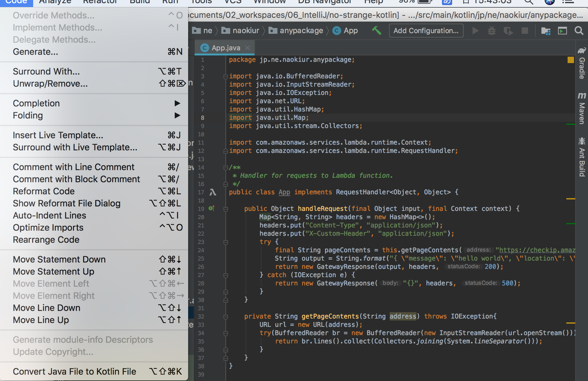The image size is (588, 381).
Task: Choose Surround With... menu item
Action: tap(94, 71)
